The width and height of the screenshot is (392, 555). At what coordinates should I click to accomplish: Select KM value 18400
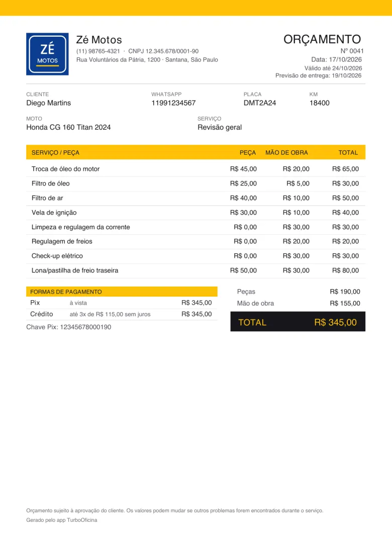320,103
